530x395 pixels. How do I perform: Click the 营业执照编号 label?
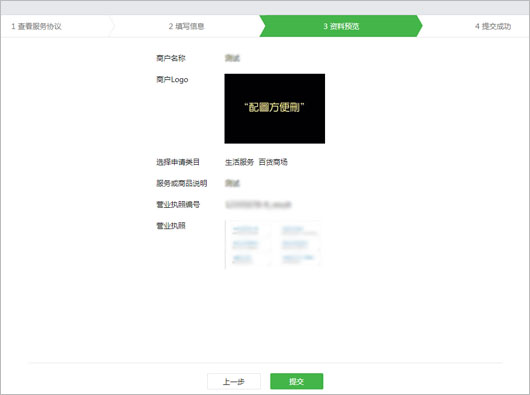tap(178, 204)
